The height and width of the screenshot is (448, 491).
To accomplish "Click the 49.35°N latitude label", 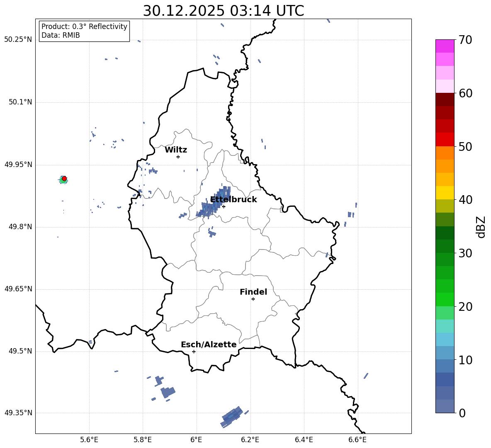I will point(18,413).
